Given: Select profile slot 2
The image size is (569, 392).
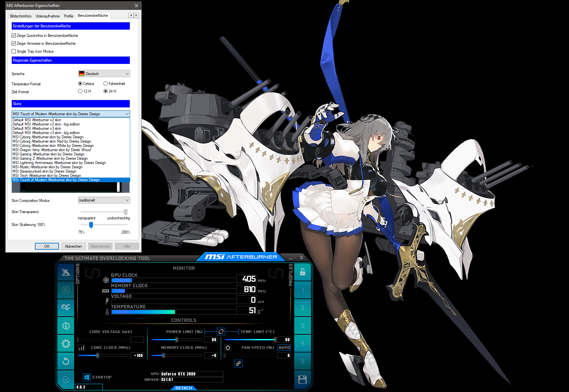Looking at the screenshot, I should pos(302,308).
